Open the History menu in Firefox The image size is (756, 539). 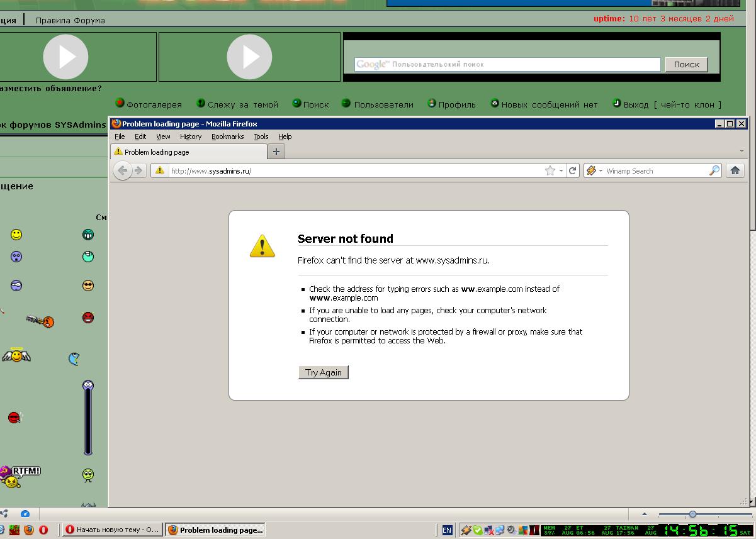click(x=191, y=136)
